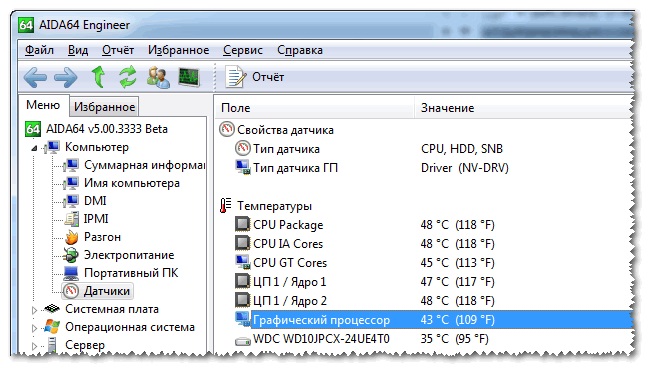Select the DMI tree item
Viewport: 652px width, 373px height.
click(x=95, y=201)
